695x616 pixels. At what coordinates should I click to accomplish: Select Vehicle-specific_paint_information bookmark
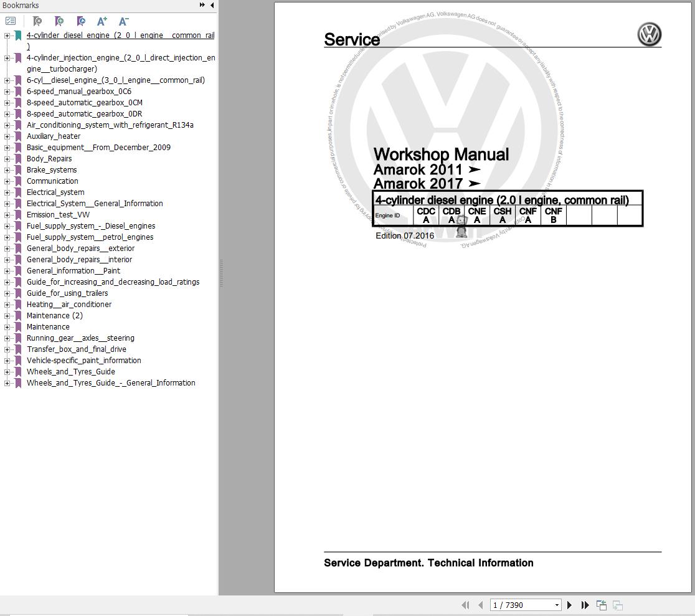84,360
